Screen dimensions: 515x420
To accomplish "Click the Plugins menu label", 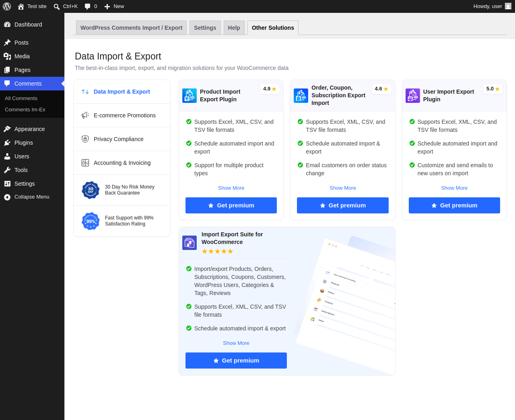I will coord(24,143).
